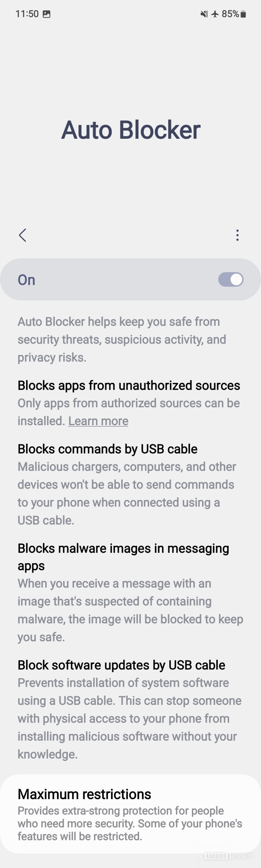Select the Blocks apps from unauthorized sources heading
Screen dimensions: 261x868
(129, 386)
